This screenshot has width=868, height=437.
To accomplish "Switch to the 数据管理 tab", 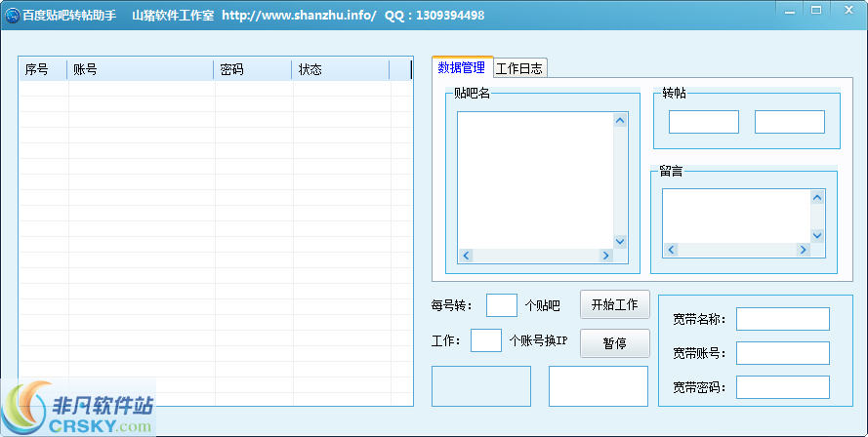I will click(x=462, y=67).
